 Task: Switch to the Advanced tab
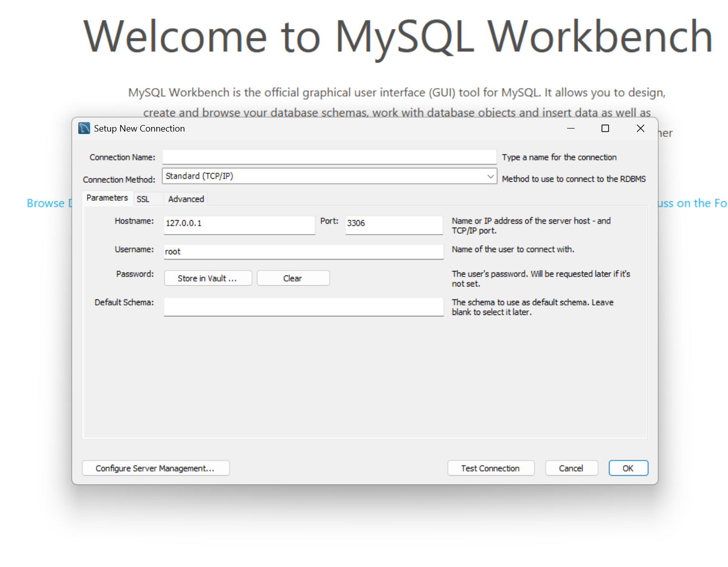coord(185,198)
